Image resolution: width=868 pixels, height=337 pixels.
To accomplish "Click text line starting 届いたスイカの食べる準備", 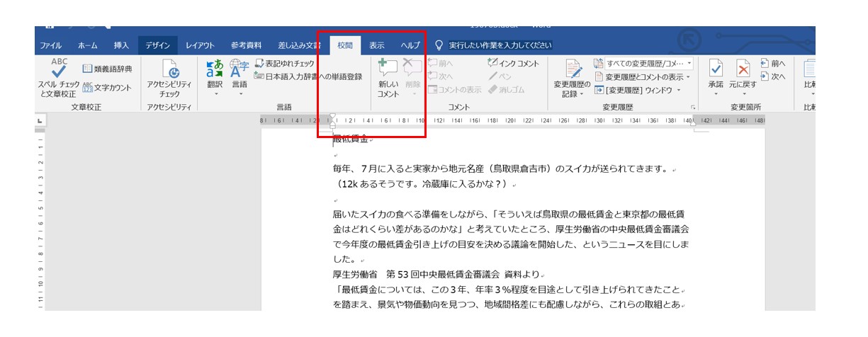I will (508, 214).
